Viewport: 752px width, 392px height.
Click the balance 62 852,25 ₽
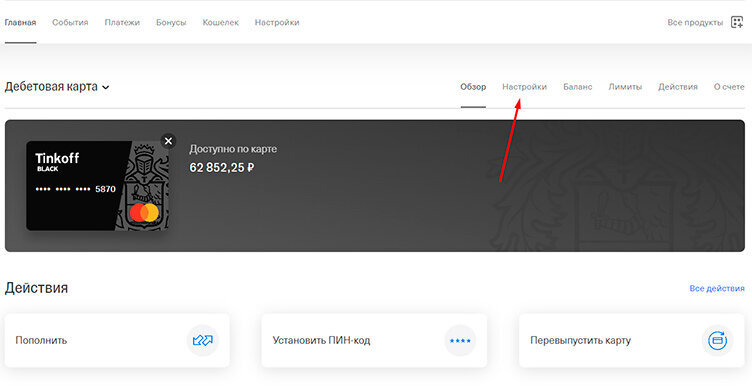[x=222, y=167]
